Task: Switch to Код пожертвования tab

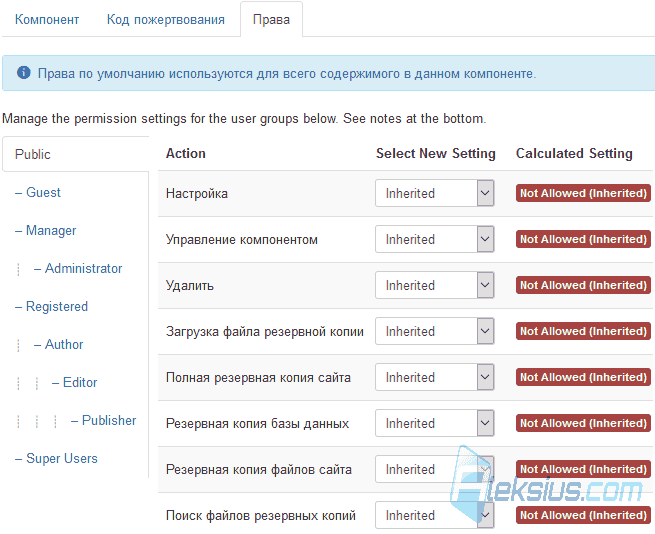Action: [x=166, y=19]
